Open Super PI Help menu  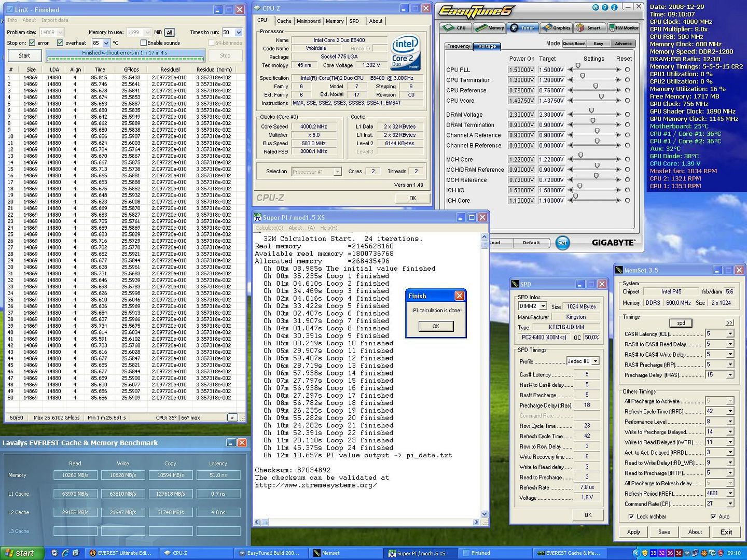(328, 228)
